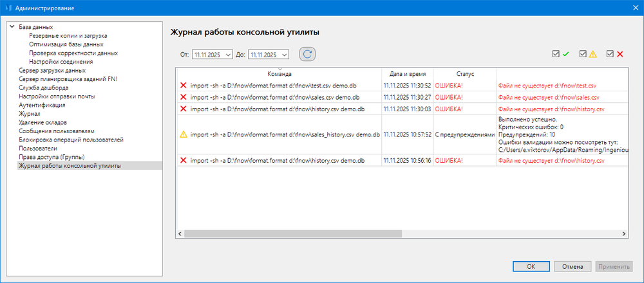Click error icon of sales.csv import row
The width and height of the screenshot is (644, 283).
184,97
